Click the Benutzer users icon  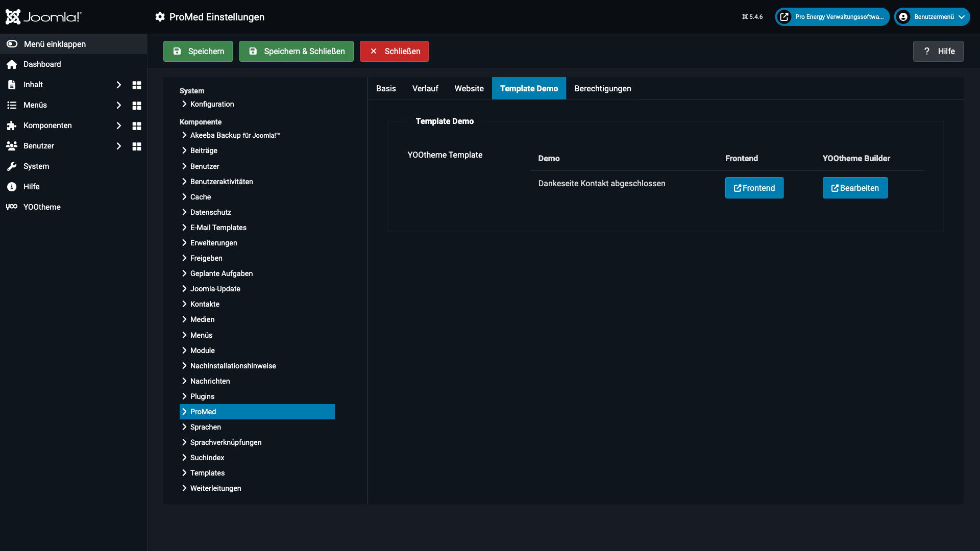pos(12,146)
